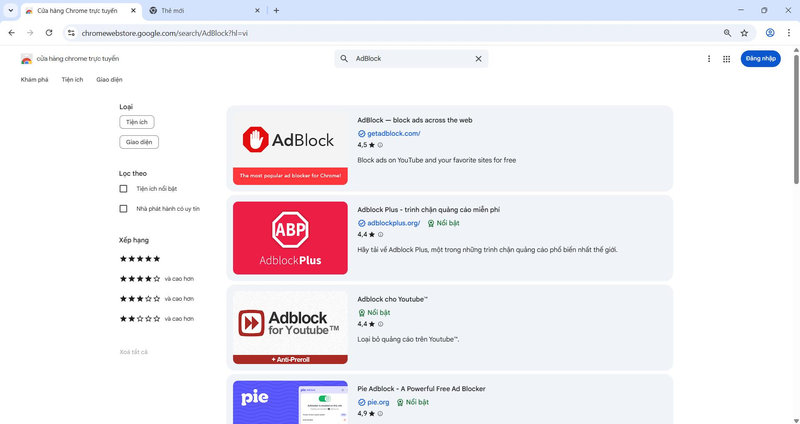Visit the getadblock.com/ publisher link
This screenshot has width=800, height=424.
click(x=393, y=134)
